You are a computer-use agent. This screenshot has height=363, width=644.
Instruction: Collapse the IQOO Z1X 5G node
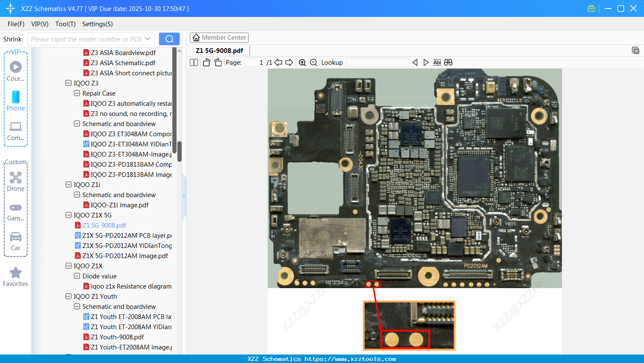69,215
